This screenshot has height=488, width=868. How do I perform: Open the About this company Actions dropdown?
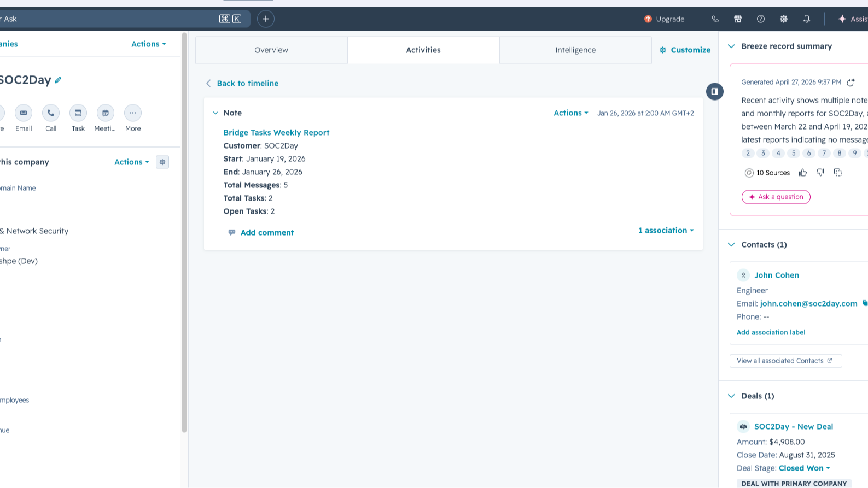[132, 162]
